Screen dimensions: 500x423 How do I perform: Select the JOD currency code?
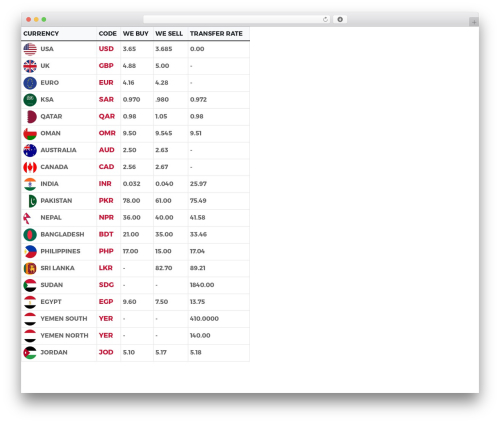(x=106, y=352)
